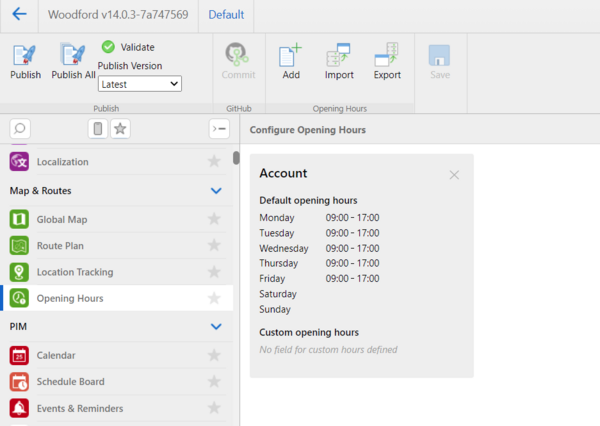Click the trash icon above sidebar
The image size is (600, 426).
coord(97,128)
